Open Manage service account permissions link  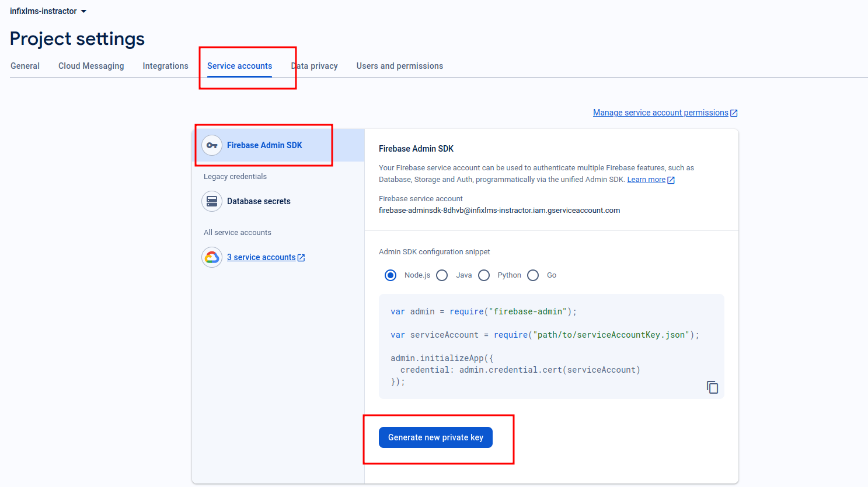[x=660, y=113]
